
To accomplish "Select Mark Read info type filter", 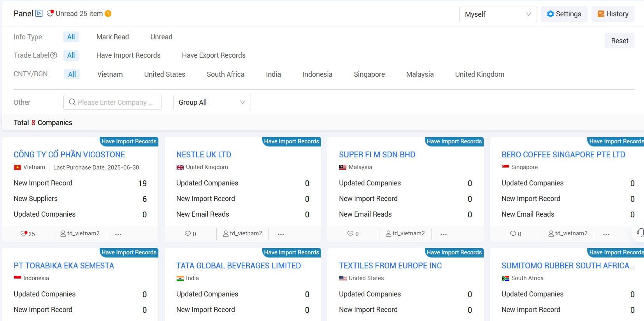I will (112, 37).
